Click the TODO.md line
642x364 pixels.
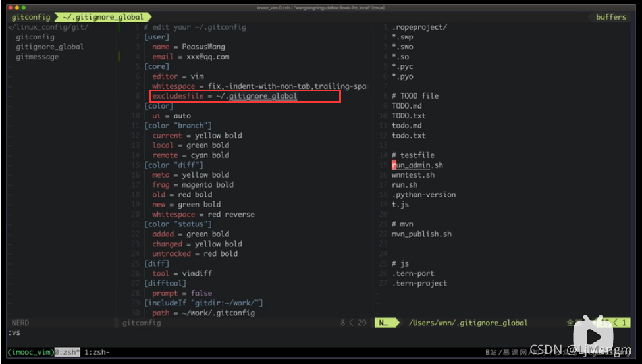(x=406, y=106)
